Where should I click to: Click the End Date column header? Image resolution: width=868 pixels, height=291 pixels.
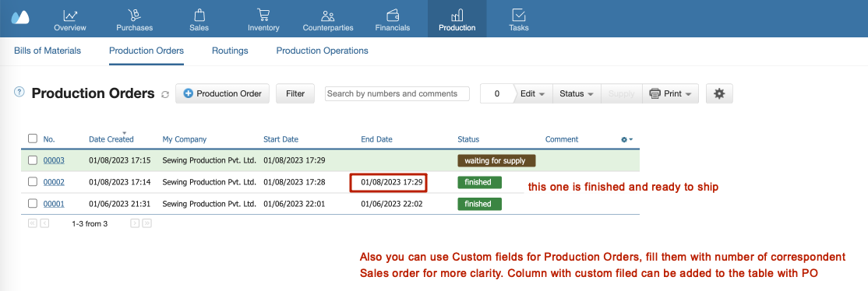tap(376, 139)
